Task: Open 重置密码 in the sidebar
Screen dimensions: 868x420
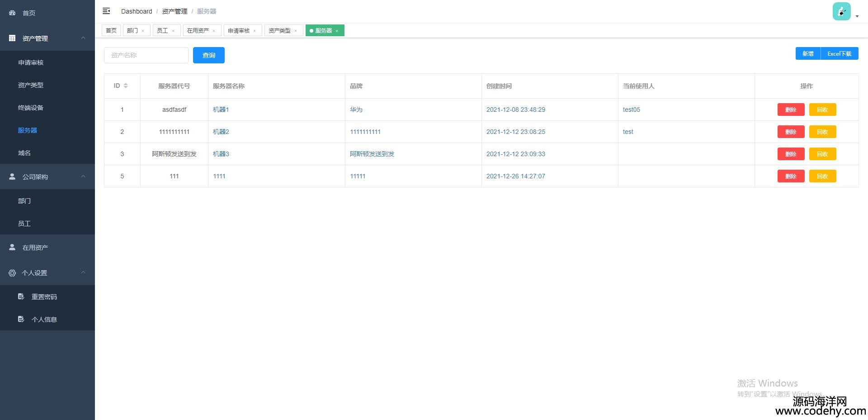Action: (x=44, y=297)
